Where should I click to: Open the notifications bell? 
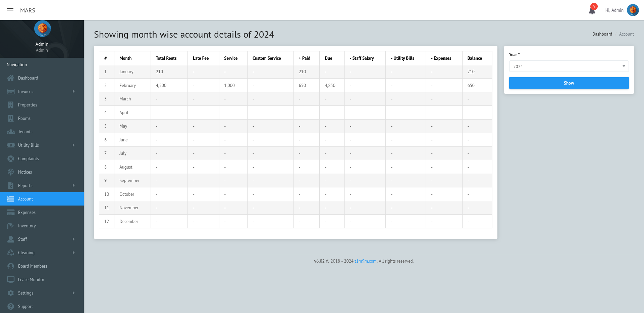click(592, 11)
